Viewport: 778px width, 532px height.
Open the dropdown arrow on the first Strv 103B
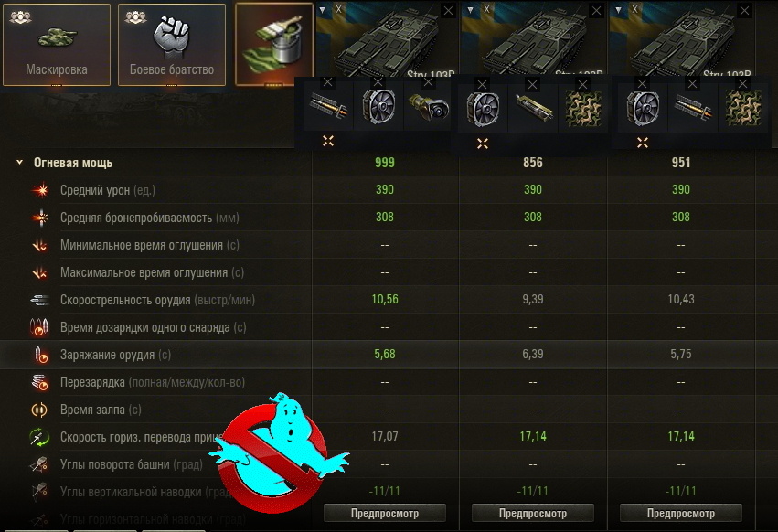[322, 9]
